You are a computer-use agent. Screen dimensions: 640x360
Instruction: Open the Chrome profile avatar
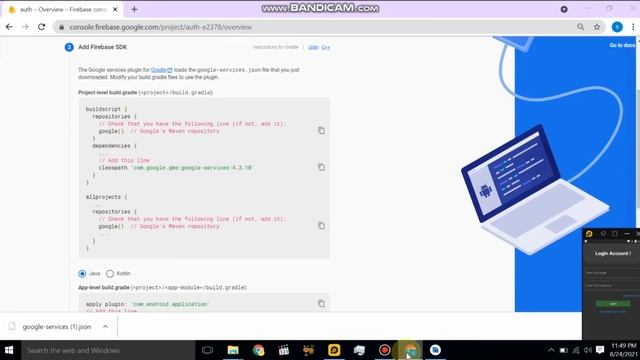617,27
